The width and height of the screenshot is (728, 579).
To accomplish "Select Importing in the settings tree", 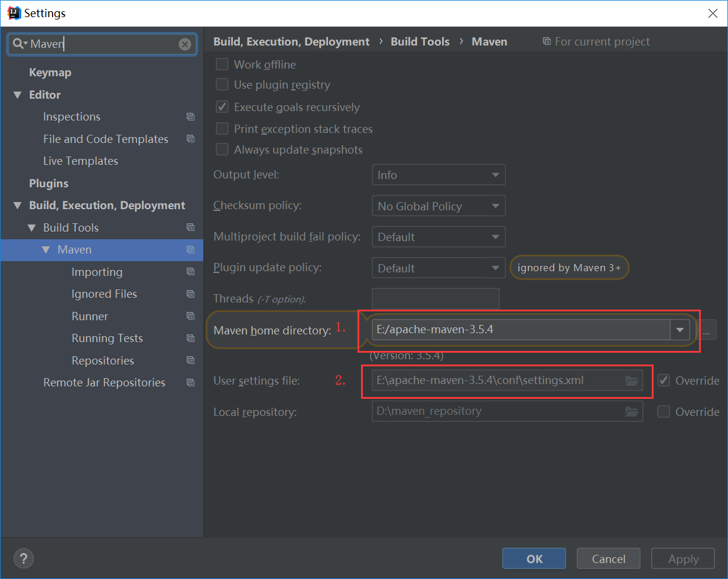I will (97, 272).
